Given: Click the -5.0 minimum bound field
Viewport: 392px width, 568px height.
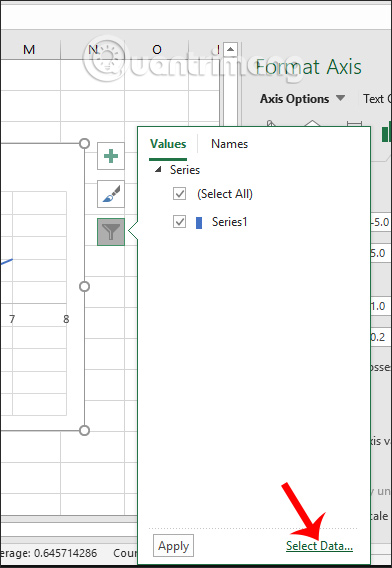Looking at the screenshot, I should point(381,222).
